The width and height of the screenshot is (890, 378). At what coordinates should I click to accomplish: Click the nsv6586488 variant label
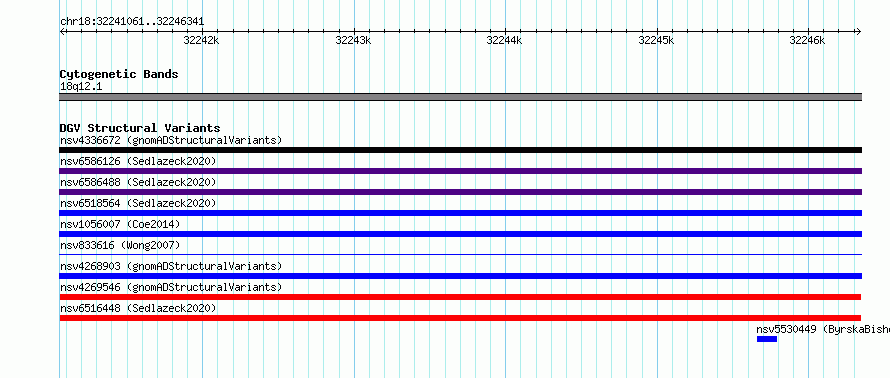[138, 182]
